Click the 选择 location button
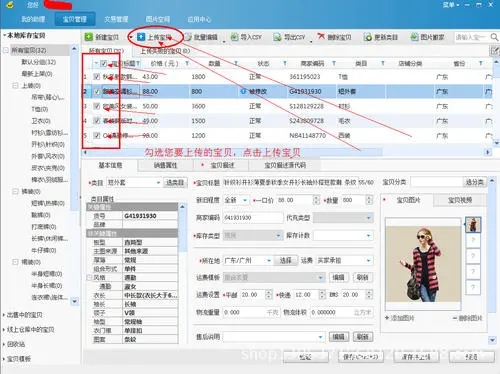 point(286,261)
